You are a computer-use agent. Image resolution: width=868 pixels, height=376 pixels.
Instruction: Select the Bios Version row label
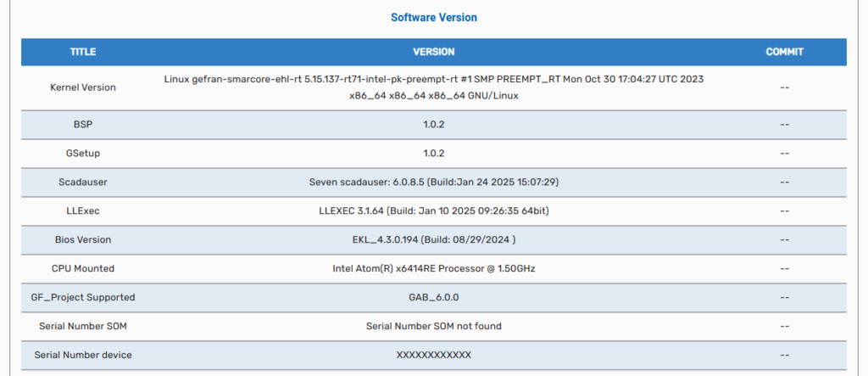click(83, 239)
